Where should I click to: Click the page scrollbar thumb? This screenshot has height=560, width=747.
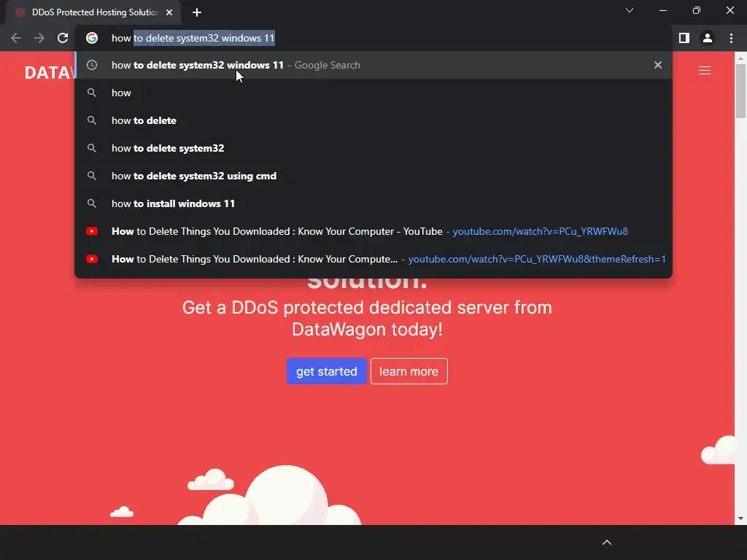(740, 90)
